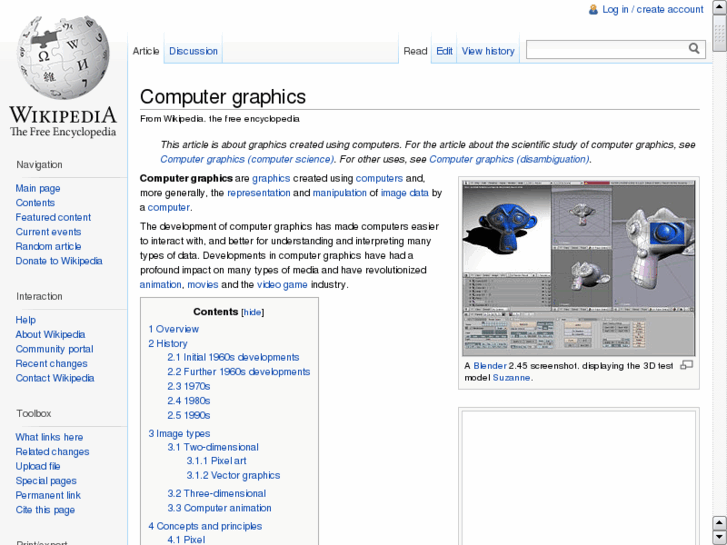Open Permanent link in Toolbox
The height and width of the screenshot is (545, 727).
tap(48, 495)
